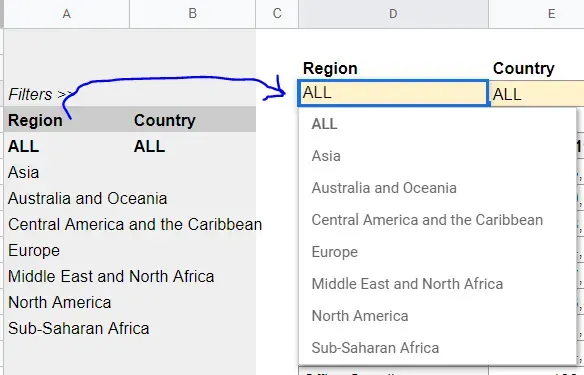
Task: Pick Middle East and North Africa option
Action: pos(437,284)
